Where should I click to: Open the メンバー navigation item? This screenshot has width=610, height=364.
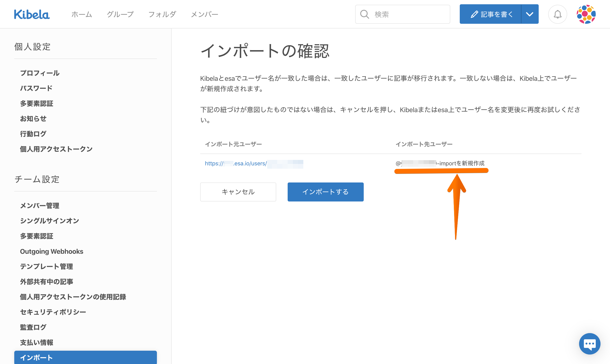204,14
